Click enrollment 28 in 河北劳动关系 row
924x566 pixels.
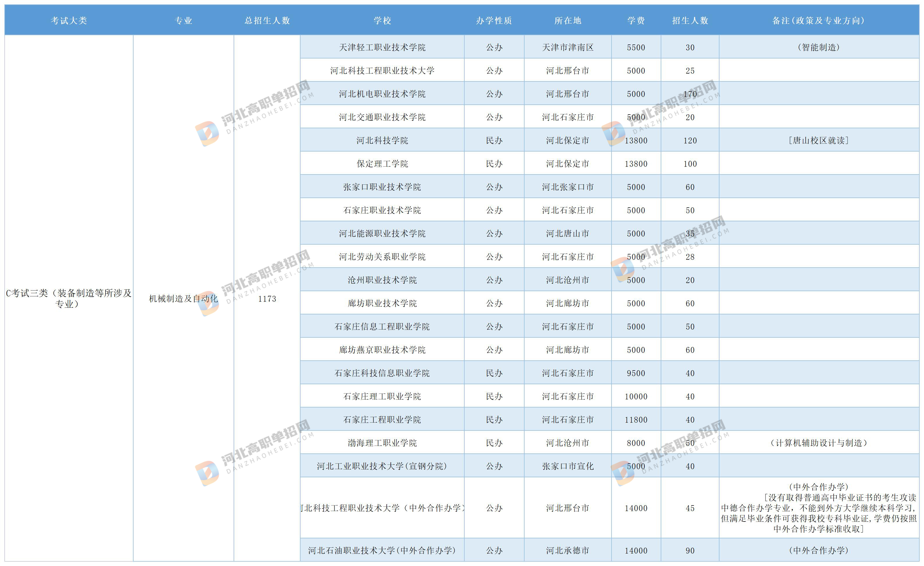click(690, 257)
